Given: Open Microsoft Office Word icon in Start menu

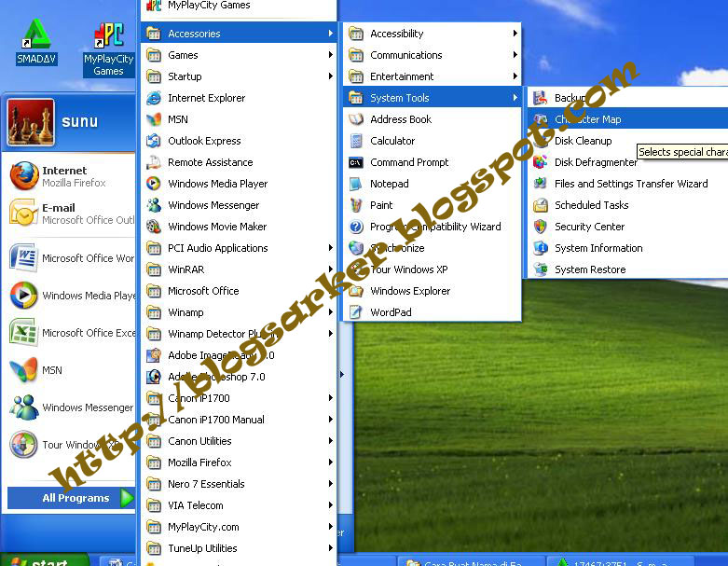Looking at the screenshot, I should (23, 257).
